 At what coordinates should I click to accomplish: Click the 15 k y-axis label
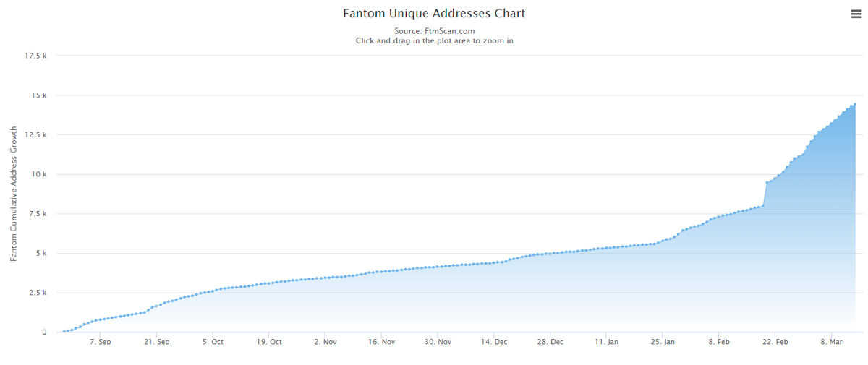39,95
